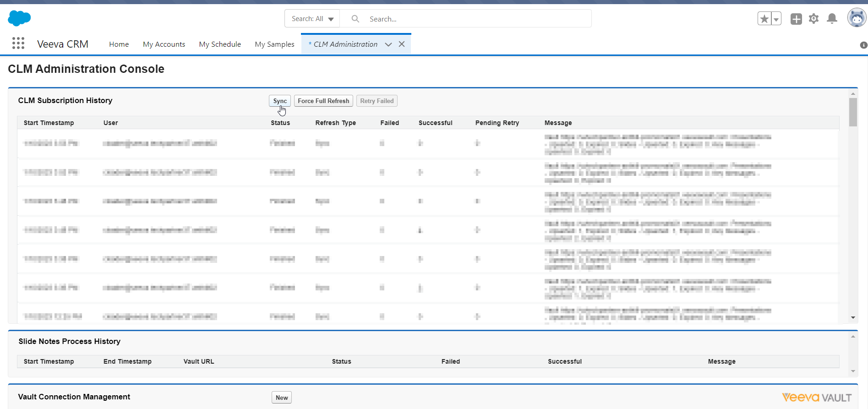The image size is (868, 409).
Task: Click the Favorites star icon
Action: point(764,19)
